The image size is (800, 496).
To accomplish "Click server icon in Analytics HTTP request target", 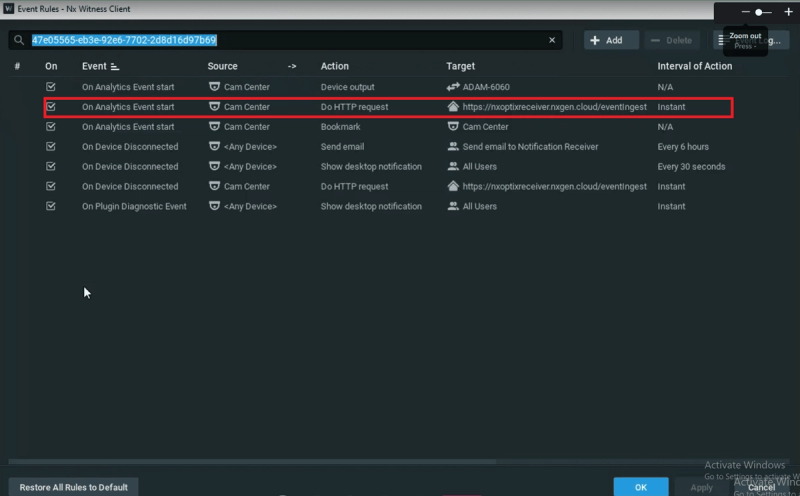I will [453, 106].
